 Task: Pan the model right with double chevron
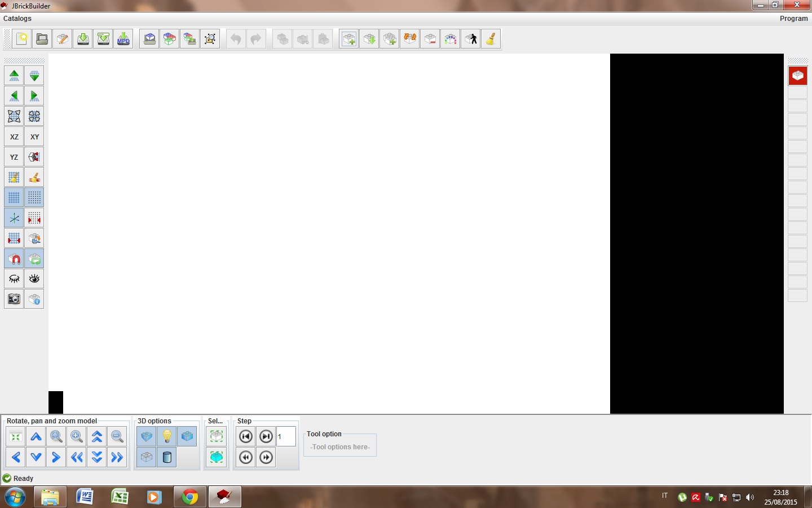coord(117,457)
